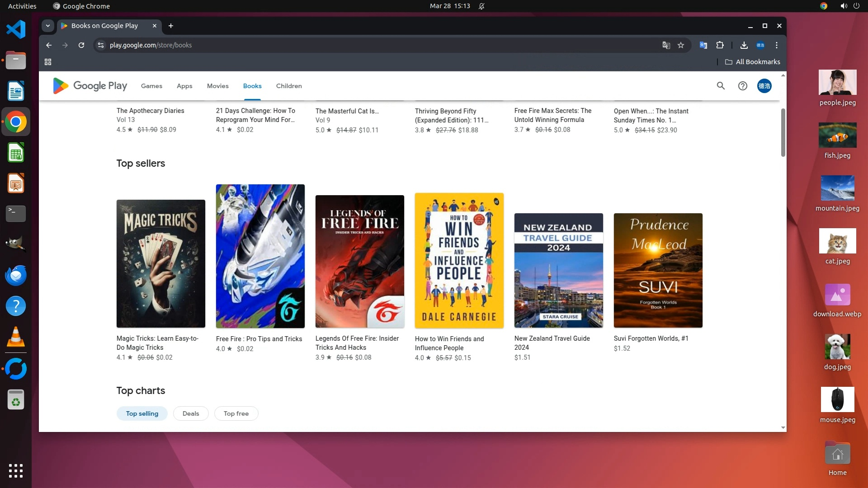
Task: Select the Top free chart chip
Action: (236, 413)
